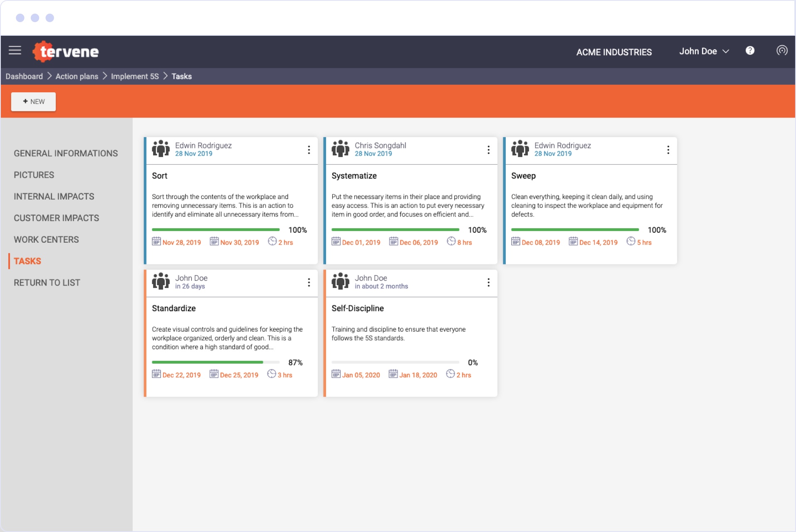Screen dimensions: 796x532
Task: Open the Standardize task title
Action: coord(174,308)
